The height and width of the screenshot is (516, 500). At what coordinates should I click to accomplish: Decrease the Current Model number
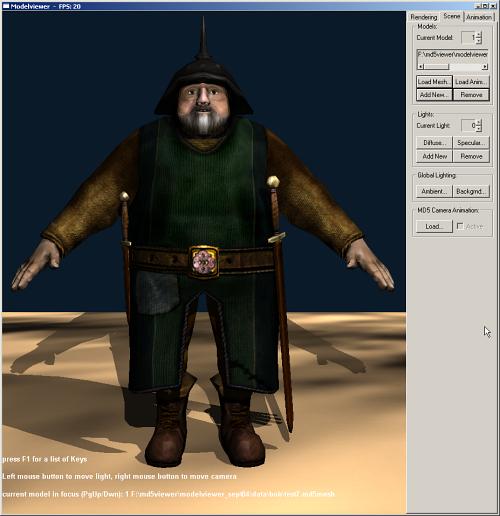[479, 41]
